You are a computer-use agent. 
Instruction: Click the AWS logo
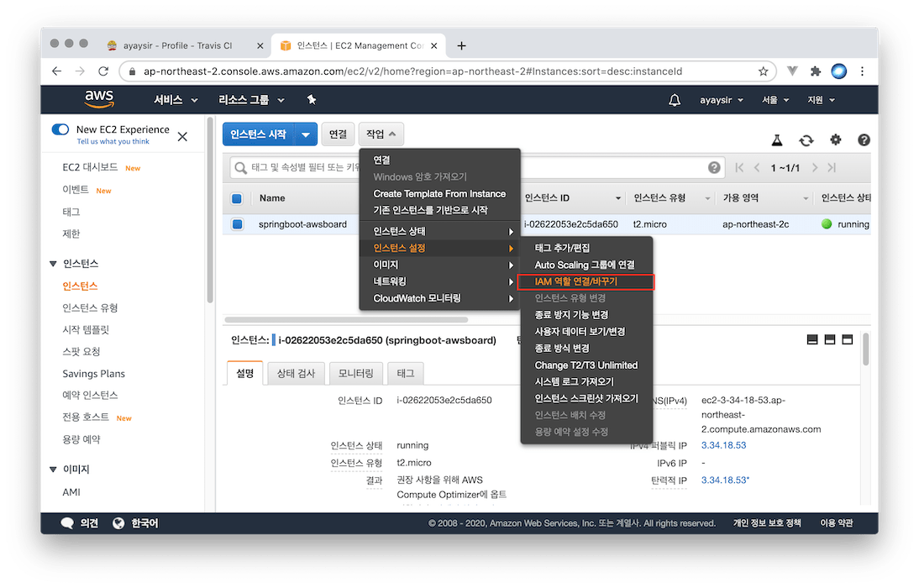99,99
